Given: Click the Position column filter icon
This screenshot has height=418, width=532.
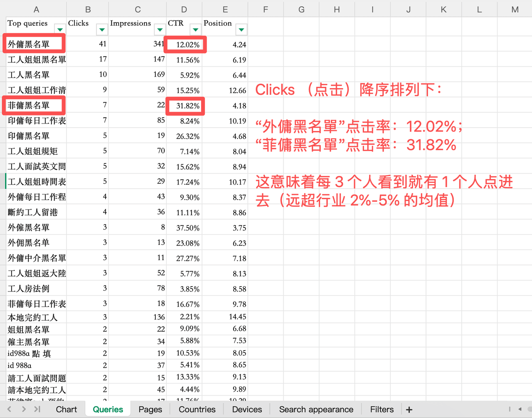Looking at the screenshot, I should pyautogui.click(x=241, y=30).
